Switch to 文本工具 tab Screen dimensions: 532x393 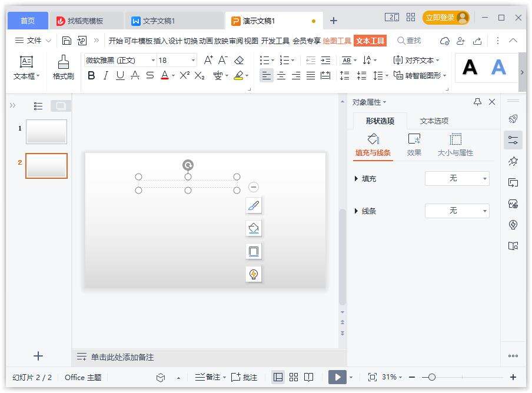click(370, 41)
